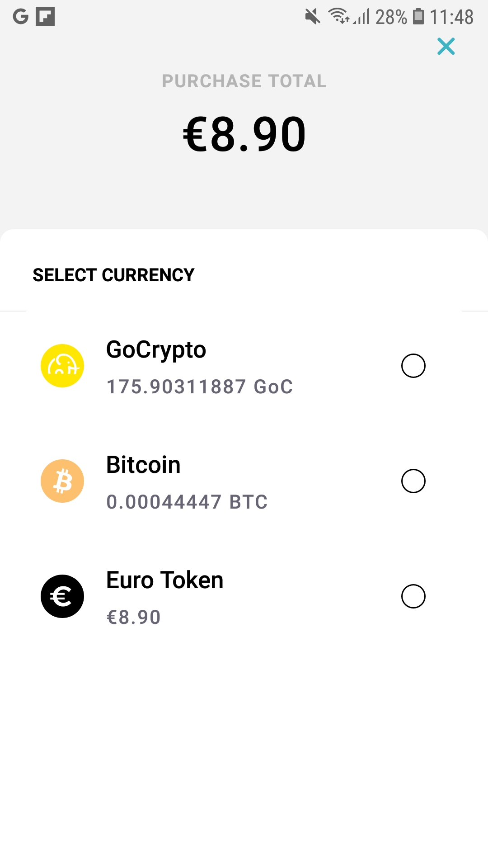Select the GoCrypto radio button
The width and height of the screenshot is (488, 868).
(x=413, y=366)
